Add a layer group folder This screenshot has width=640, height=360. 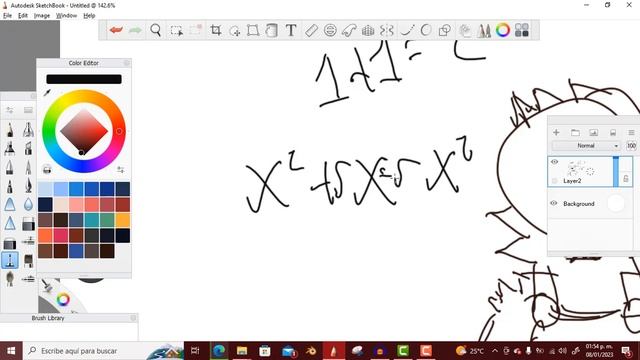(575, 133)
